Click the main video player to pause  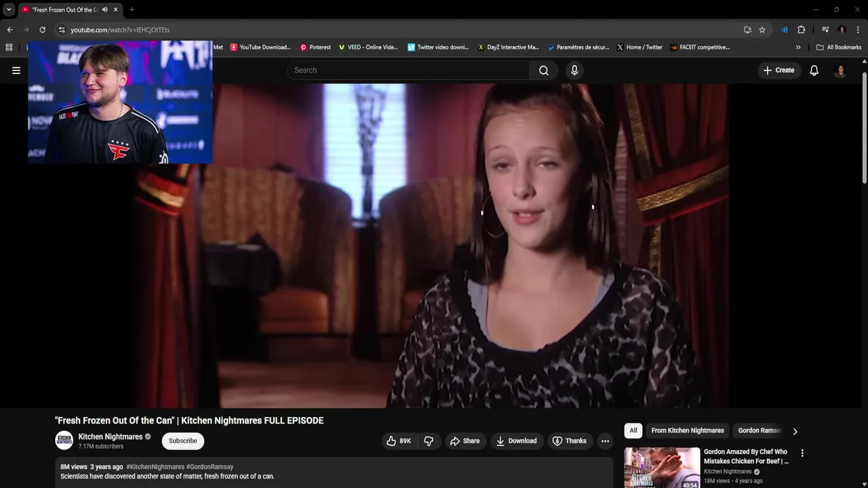[x=431, y=246]
